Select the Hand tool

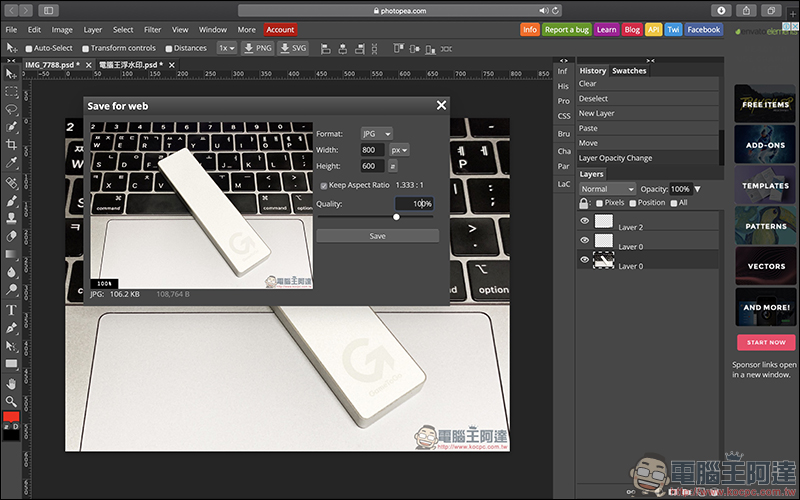click(x=11, y=384)
